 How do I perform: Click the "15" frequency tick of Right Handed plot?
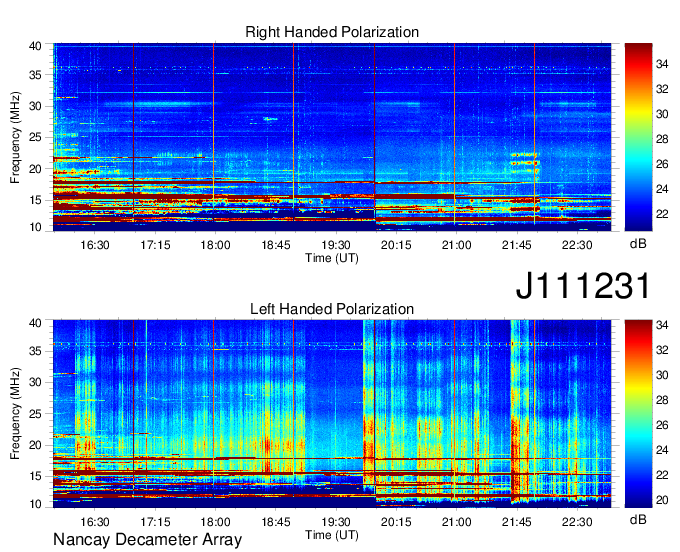[x=35, y=200]
